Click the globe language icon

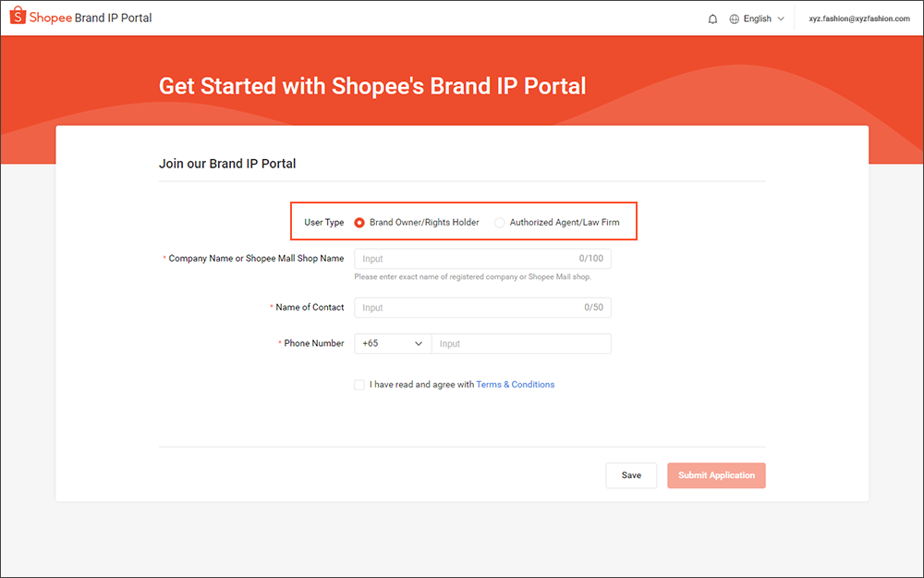coord(735,18)
